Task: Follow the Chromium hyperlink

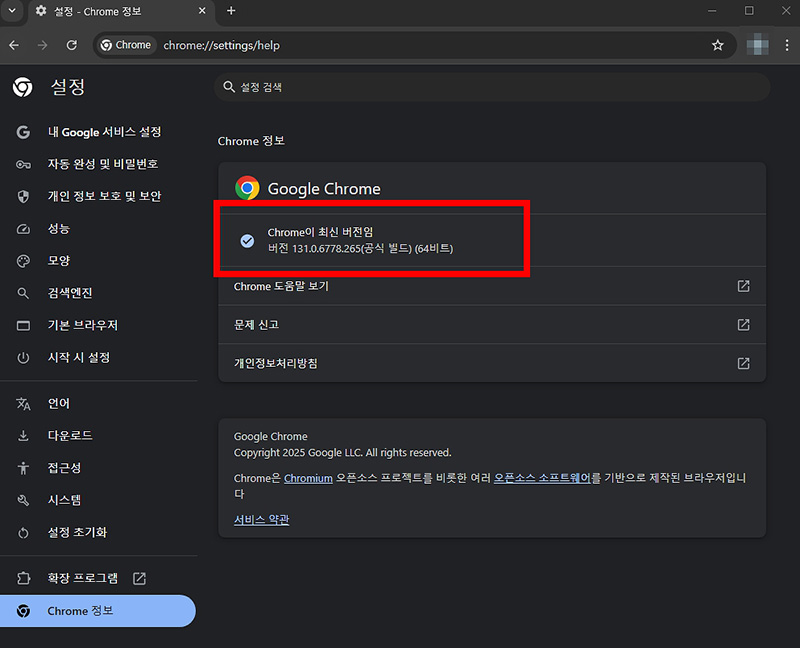Action: click(x=308, y=478)
